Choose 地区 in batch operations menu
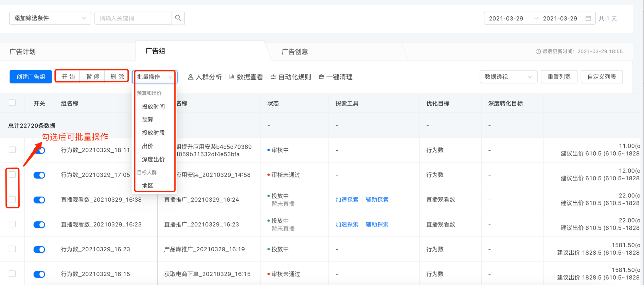Viewport: 644px width, 285px height. coord(147,185)
